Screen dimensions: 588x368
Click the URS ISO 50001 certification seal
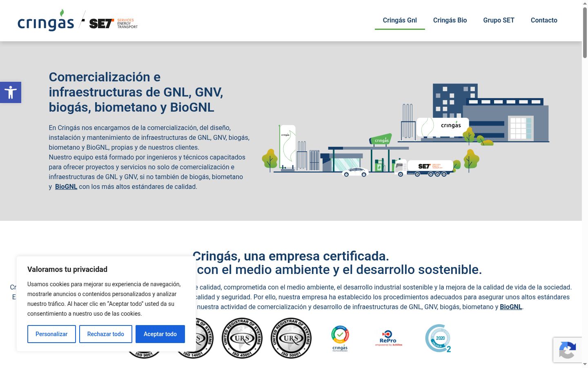pyautogui.click(x=291, y=338)
